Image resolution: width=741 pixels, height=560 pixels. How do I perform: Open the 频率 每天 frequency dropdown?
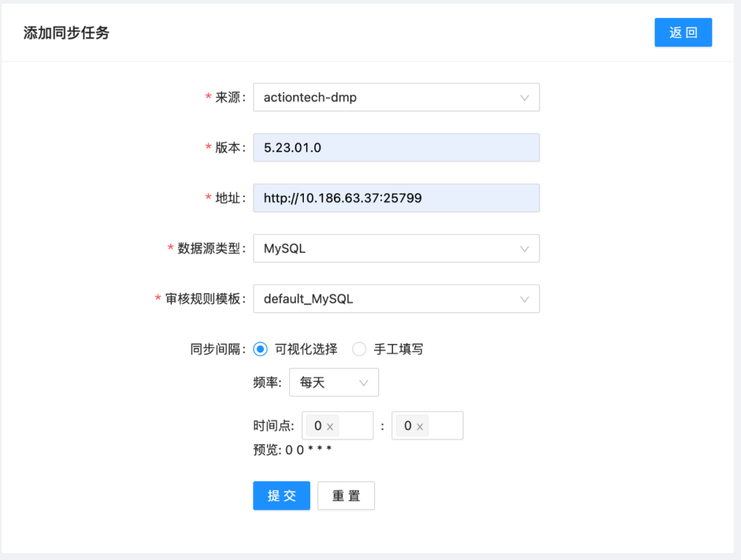326,382
